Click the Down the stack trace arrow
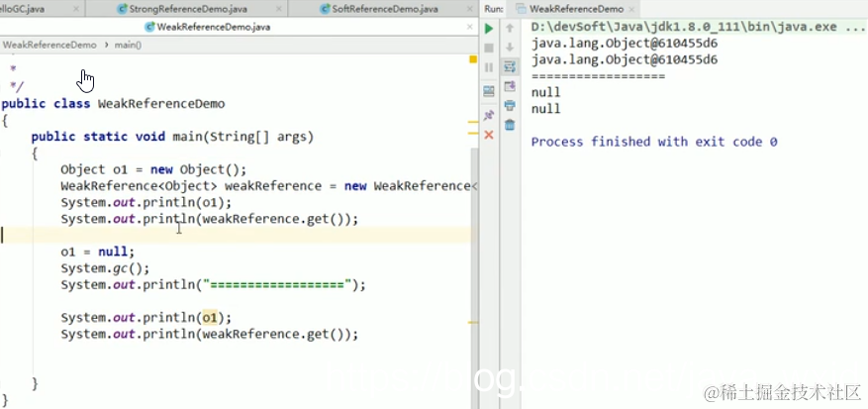Viewport: 868px width, 409px height. point(510,48)
